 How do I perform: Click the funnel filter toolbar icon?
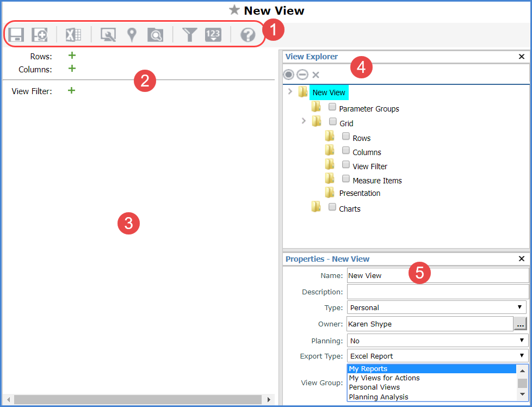189,35
